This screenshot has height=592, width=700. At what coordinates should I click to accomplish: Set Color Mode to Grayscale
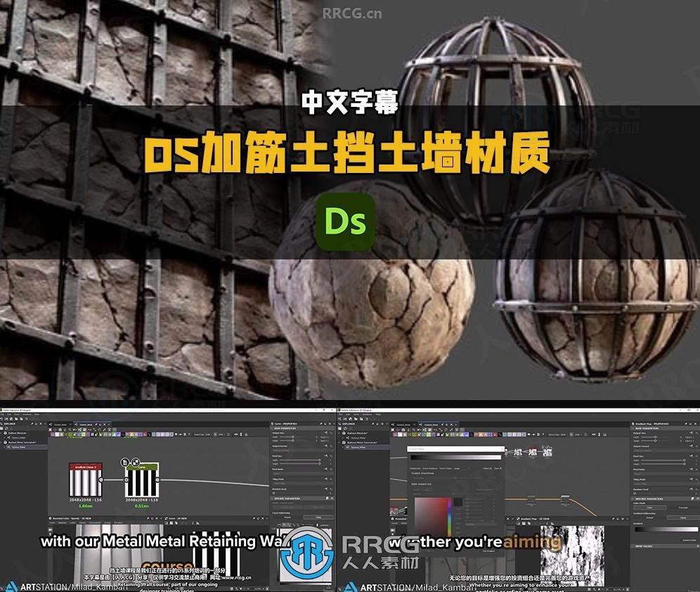[683, 507]
